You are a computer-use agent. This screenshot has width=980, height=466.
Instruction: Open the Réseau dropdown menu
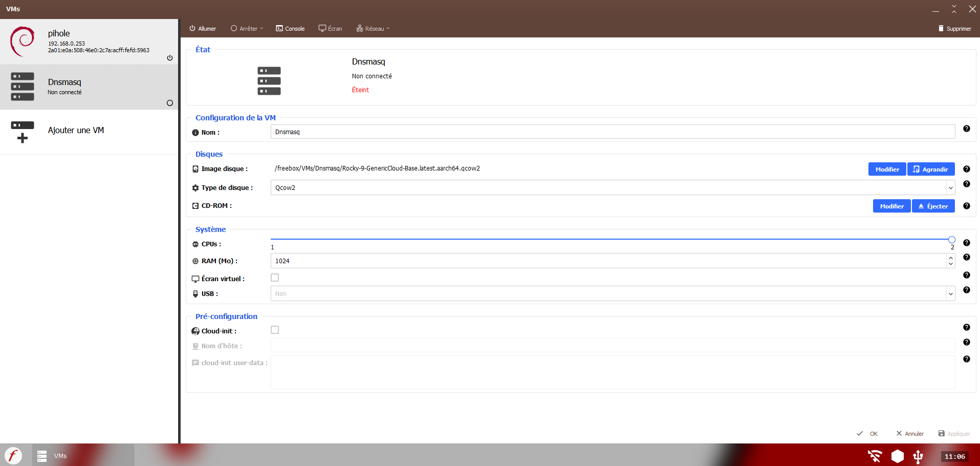coord(373,28)
